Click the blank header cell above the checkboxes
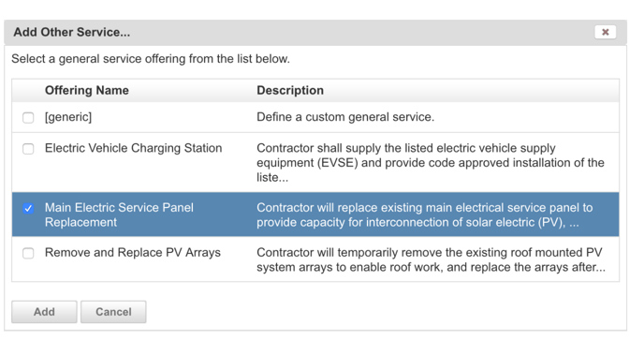 28,91
